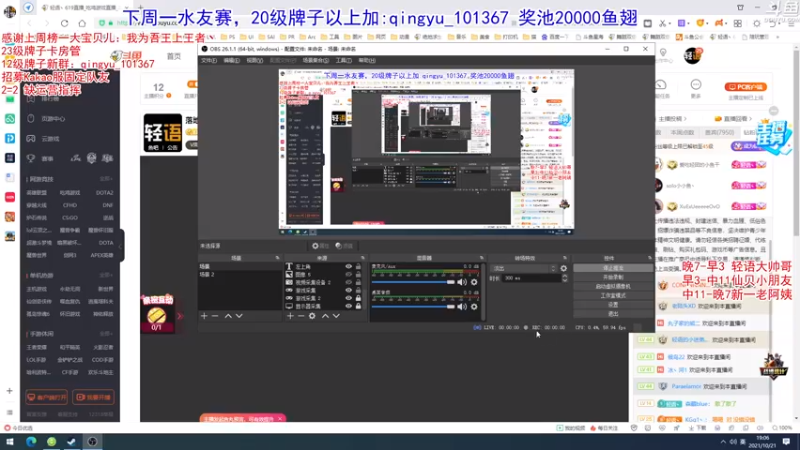Move selected scene down
This screenshot has width=800, height=450.
[239, 316]
